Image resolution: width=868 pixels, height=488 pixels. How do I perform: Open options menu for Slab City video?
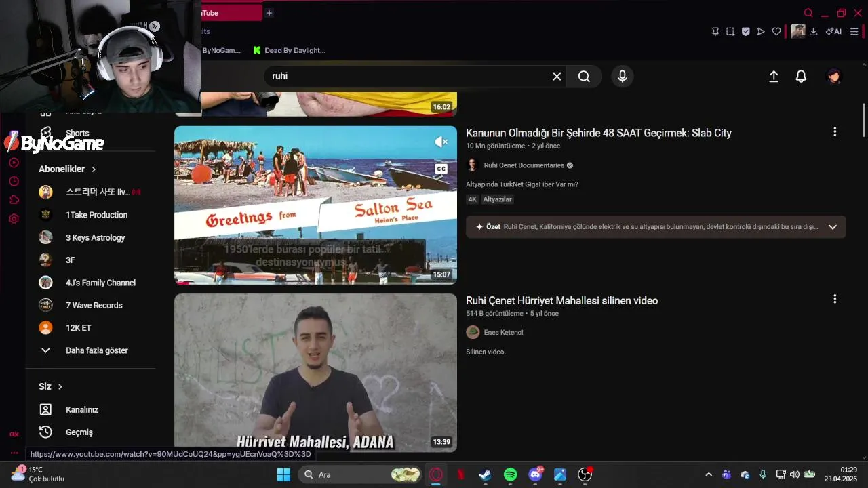coord(835,131)
